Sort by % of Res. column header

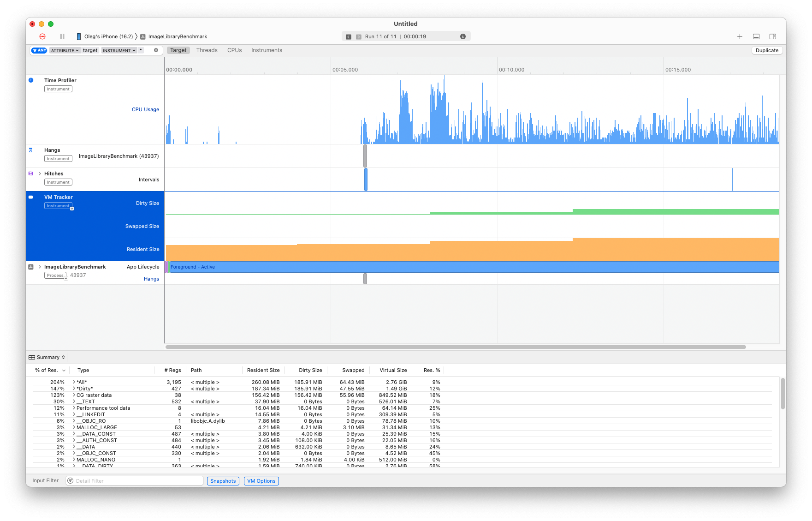[x=50, y=370]
